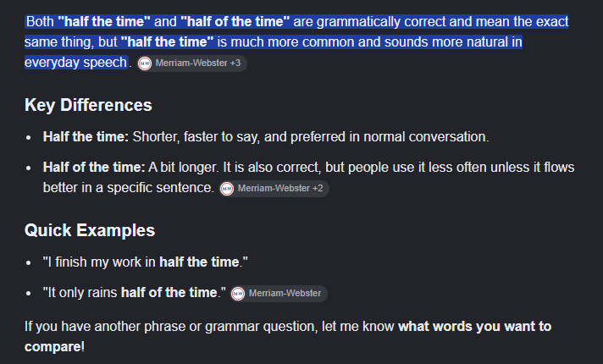This screenshot has height=364, width=603.
Task: Open the Merriam-Webster citation after the rains example
Action: pos(279,294)
